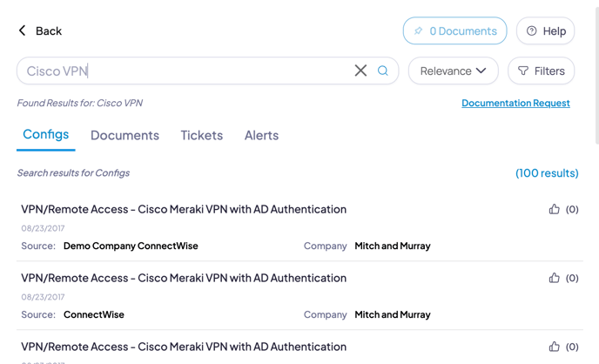Click Mitch and Murray in first result
Image resolution: width=599 pixels, height=364 pixels.
pos(393,246)
